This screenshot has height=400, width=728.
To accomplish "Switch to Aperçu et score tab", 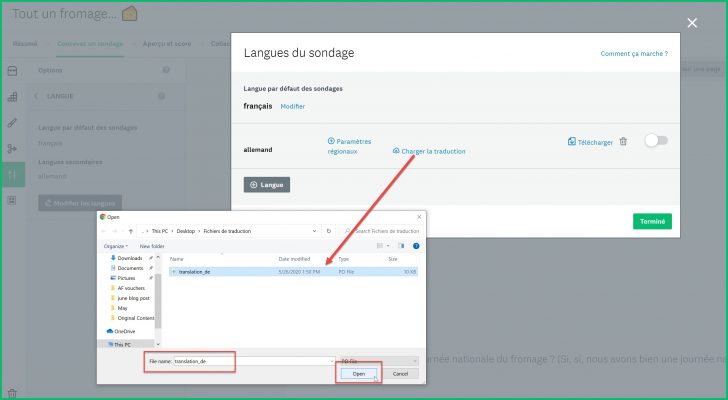I will 163,43.
